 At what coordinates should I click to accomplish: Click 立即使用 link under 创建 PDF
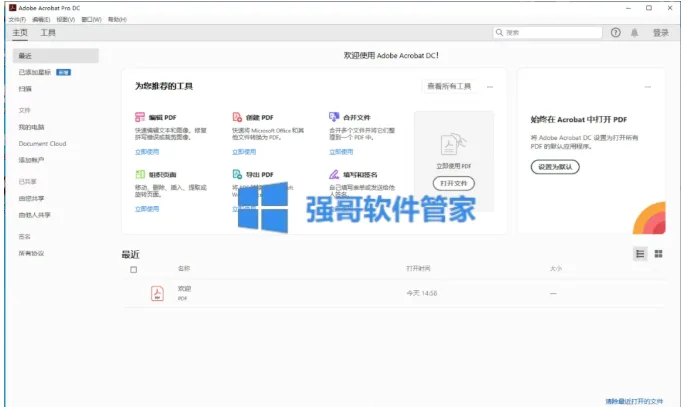tap(244, 152)
